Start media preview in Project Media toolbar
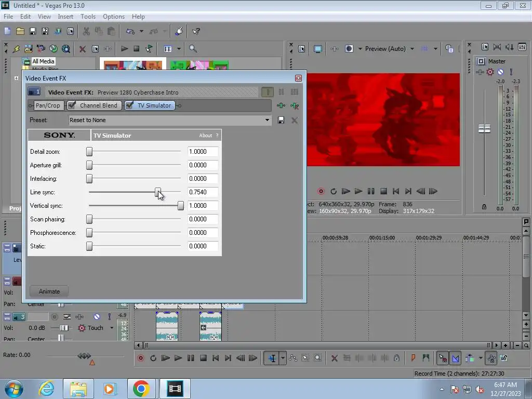 tap(124, 49)
